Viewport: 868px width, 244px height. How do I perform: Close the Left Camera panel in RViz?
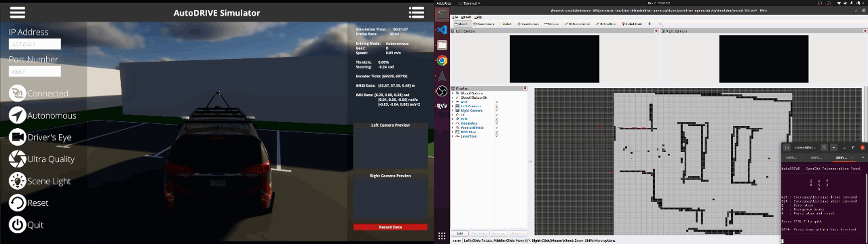point(656,31)
